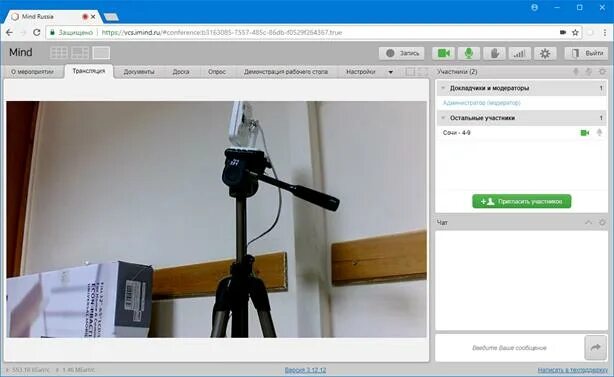
Task: Toggle microphone icon for Сочи - 4-9
Action: pyautogui.click(x=599, y=133)
